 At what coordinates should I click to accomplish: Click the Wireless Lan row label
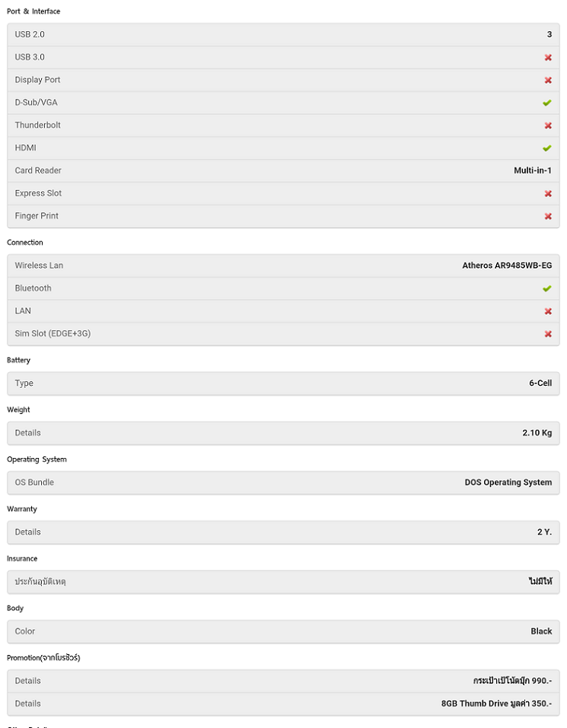tap(39, 265)
